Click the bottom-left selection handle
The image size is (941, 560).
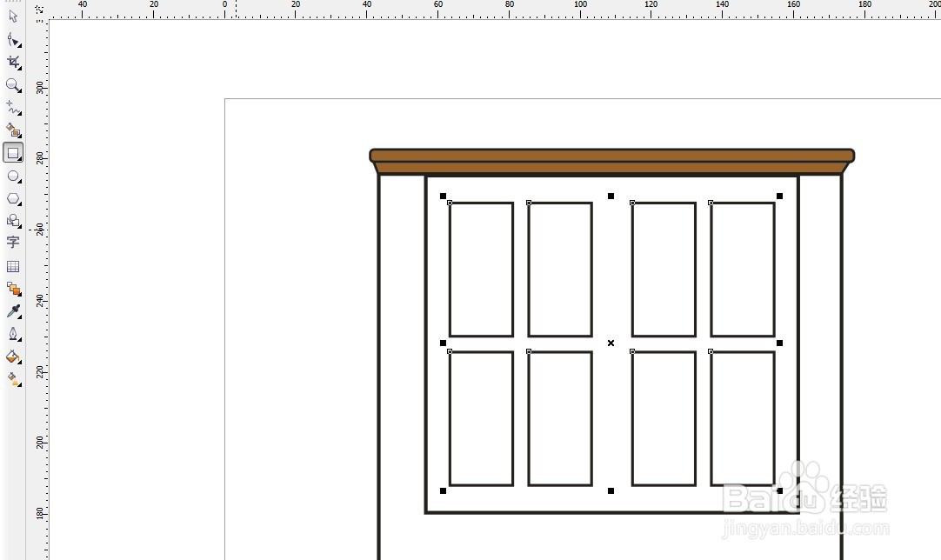click(443, 491)
